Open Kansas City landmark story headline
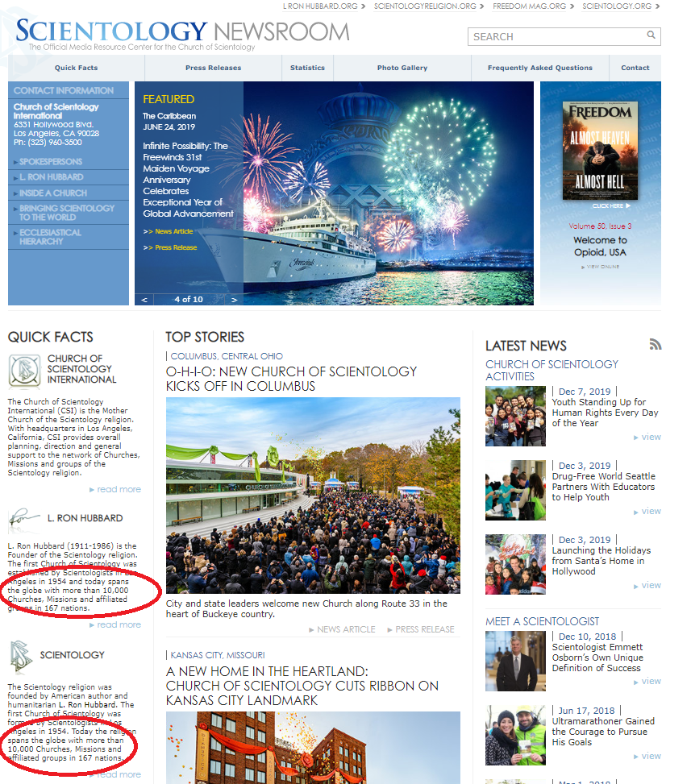The image size is (691, 784). point(302,686)
